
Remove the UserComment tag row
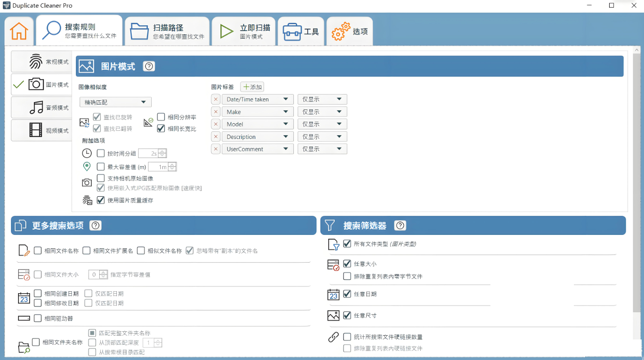coord(216,149)
